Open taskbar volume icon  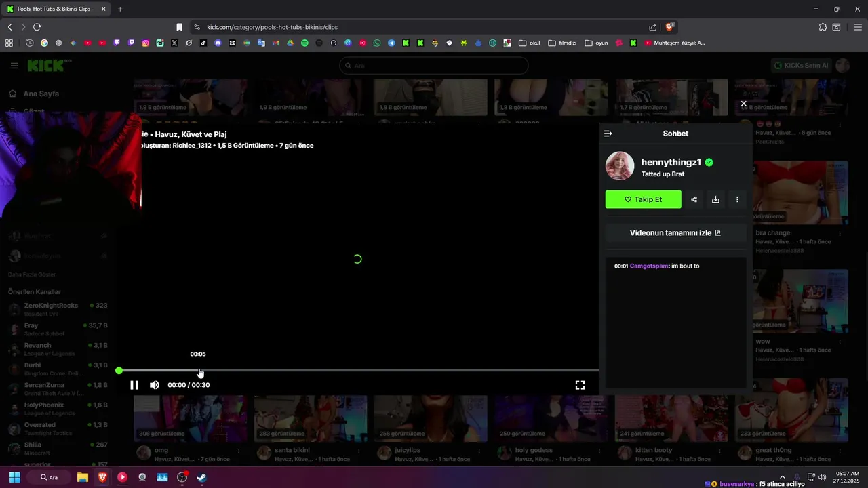tap(822, 477)
